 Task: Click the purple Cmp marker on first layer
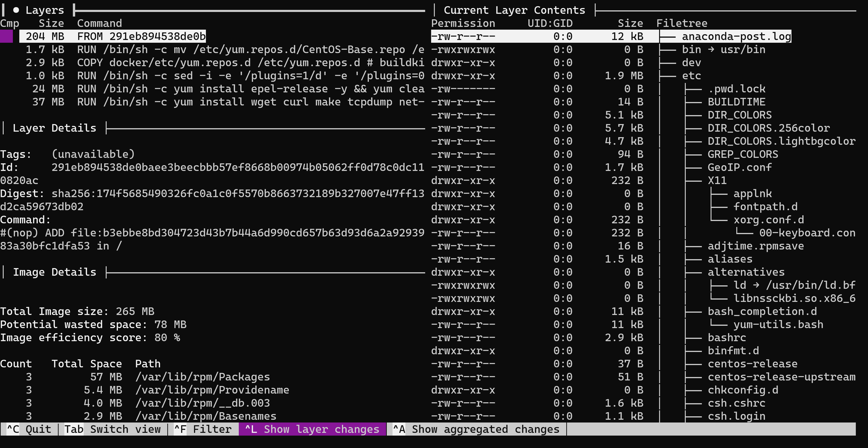[6, 36]
